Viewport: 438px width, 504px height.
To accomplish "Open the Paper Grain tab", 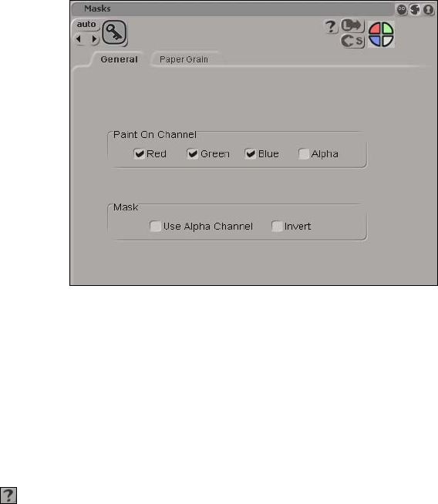I will 184,59.
